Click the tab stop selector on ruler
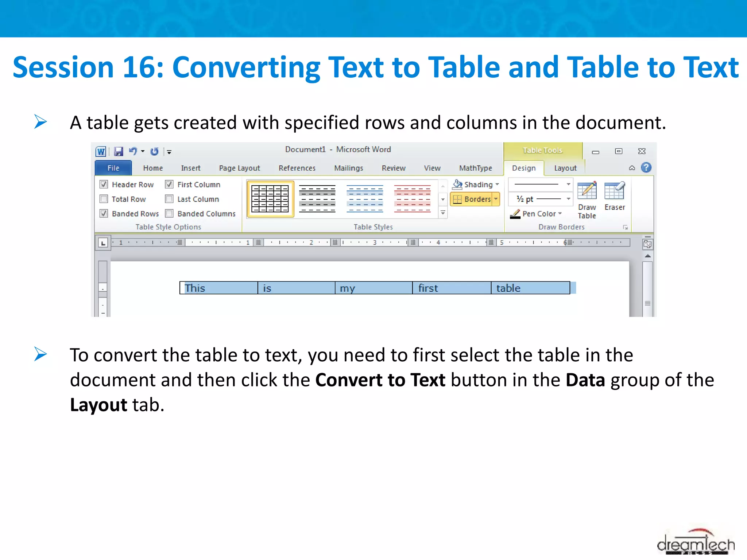 tap(103, 243)
